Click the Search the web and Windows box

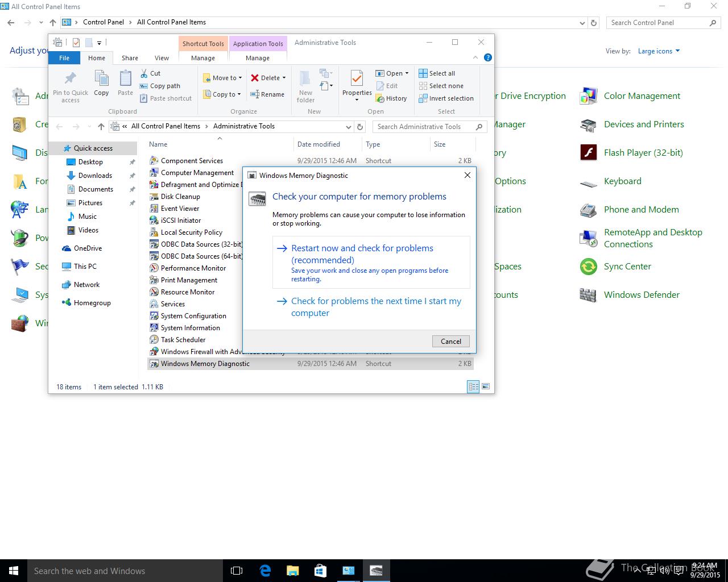click(x=125, y=571)
